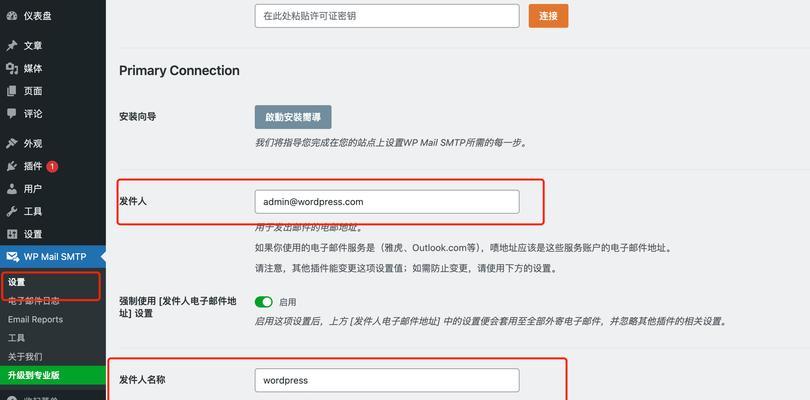Click the red plugin update badge
Image resolution: width=810 pixels, height=400 pixels.
52,166
